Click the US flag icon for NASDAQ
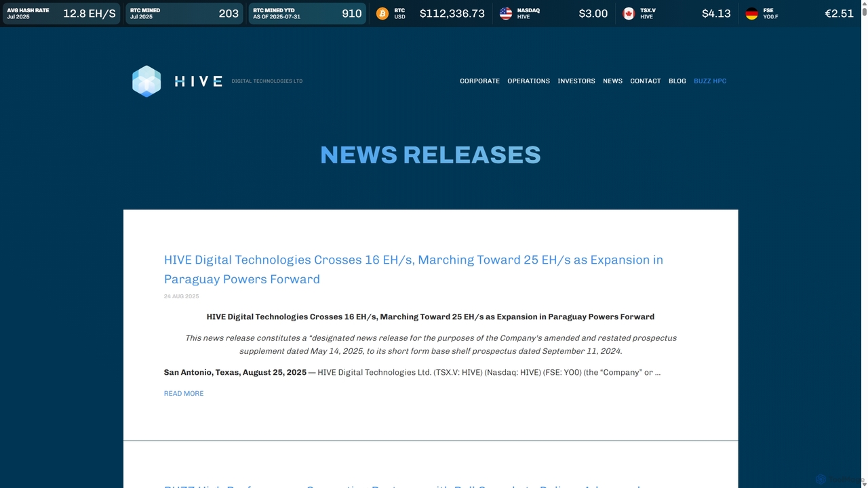This screenshot has height=488, width=868. (x=506, y=14)
